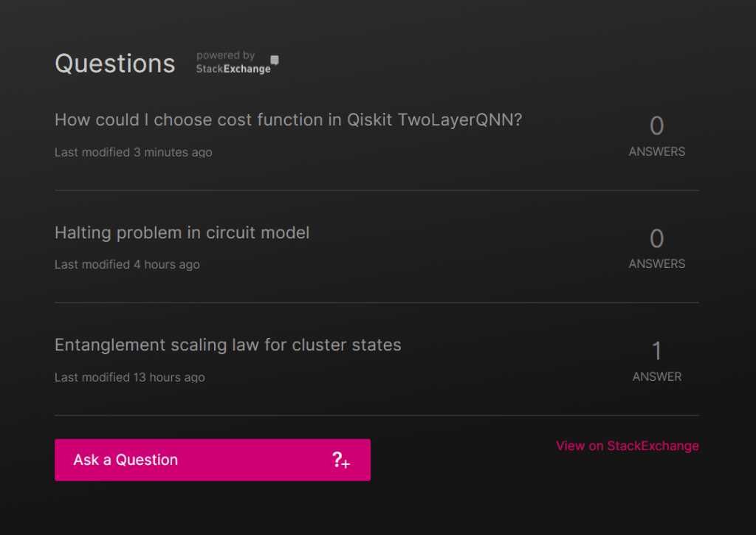Click ANSWERS label beside Qiskit question
This screenshot has width=756, height=535.
(x=656, y=151)
